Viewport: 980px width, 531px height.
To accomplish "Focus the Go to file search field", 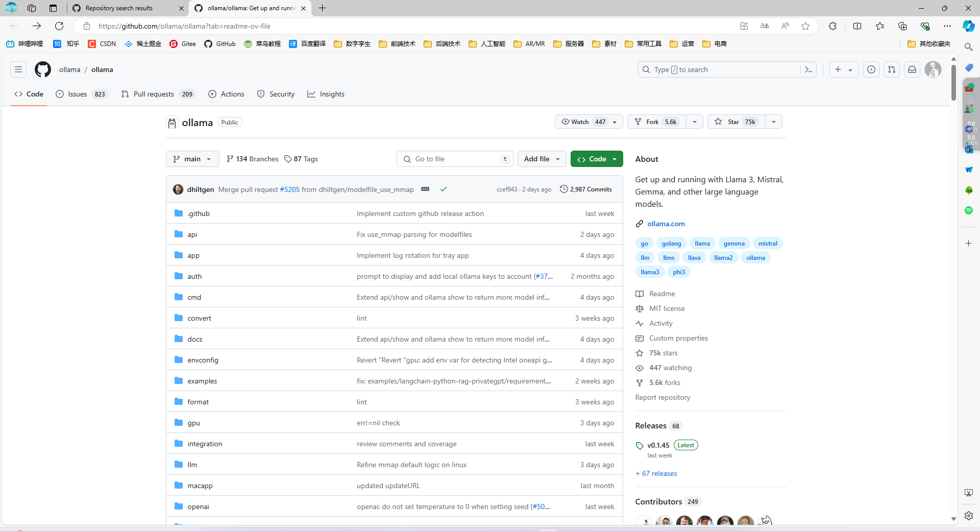I will 455,159.
